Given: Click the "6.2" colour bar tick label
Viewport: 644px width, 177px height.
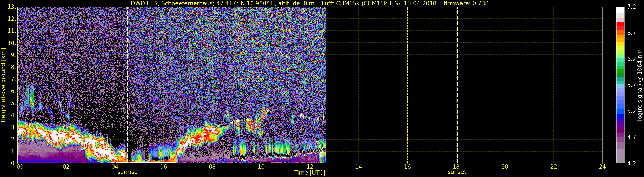Looking at the screenshot, I should (x=632, y=59).
